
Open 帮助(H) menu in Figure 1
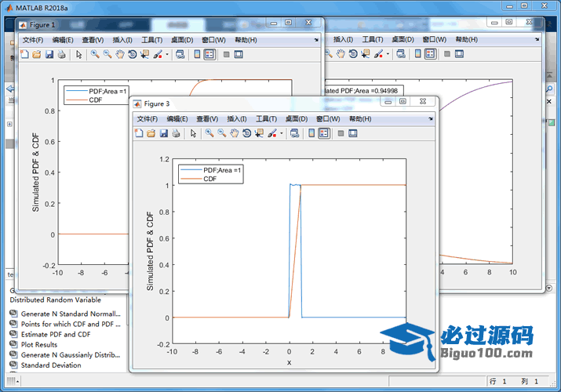246,40
